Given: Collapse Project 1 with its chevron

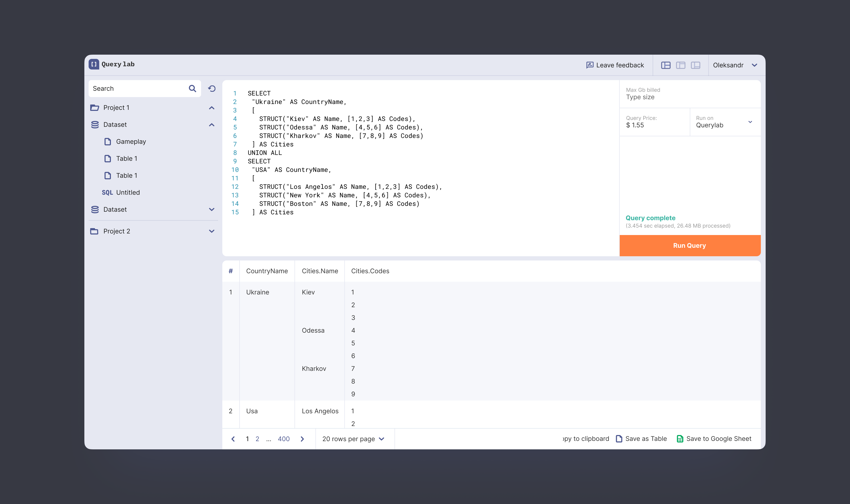Looking at the screenshot, I should click(211, 108).
